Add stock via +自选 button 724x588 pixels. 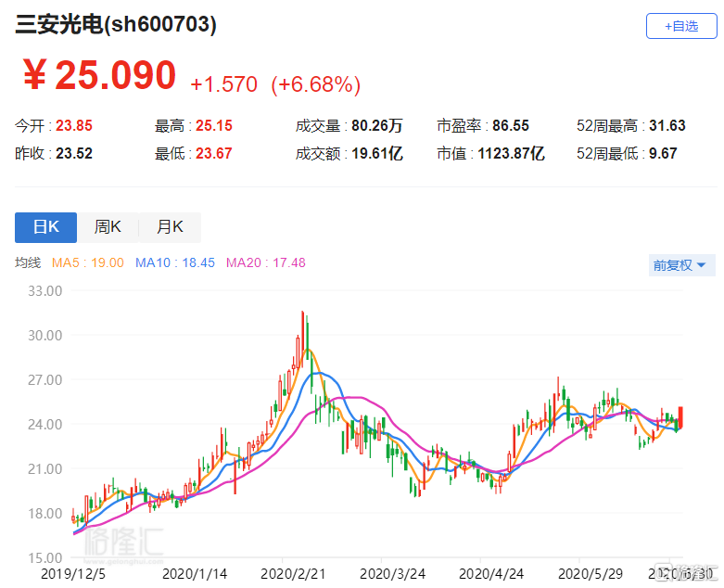681,26
